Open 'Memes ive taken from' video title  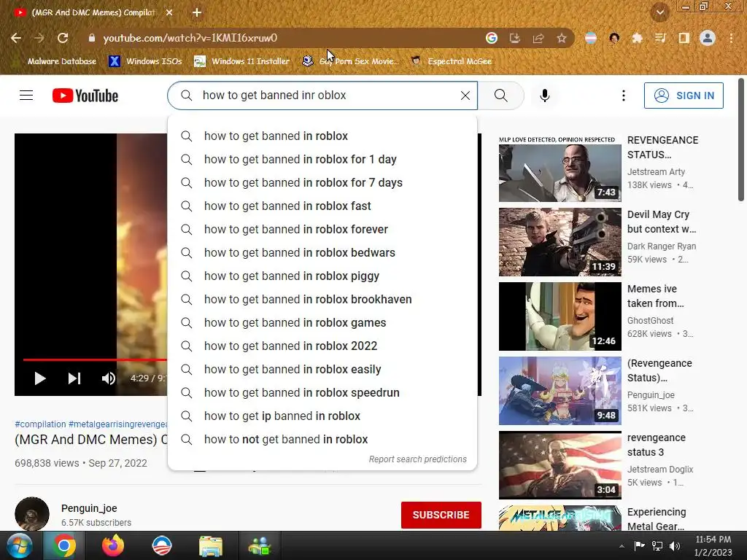[x=656, y=296]
